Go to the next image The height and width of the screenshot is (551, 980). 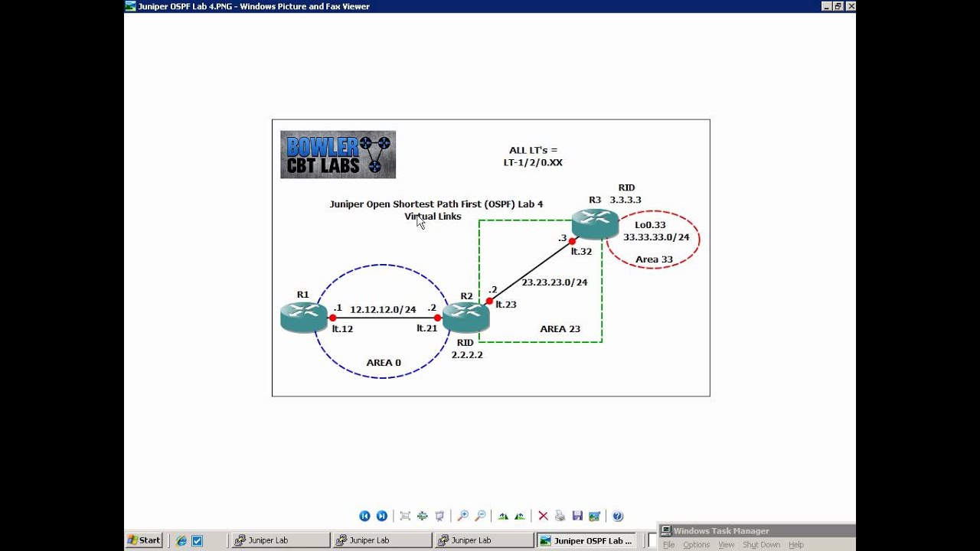click(382, 517)
